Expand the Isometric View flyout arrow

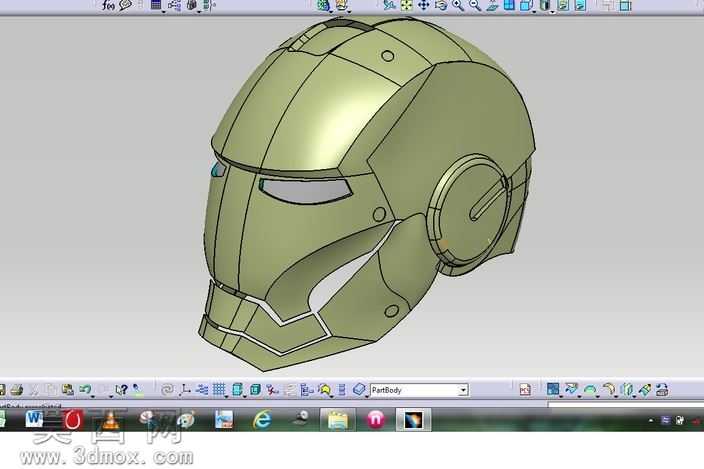click(x=534, y=12)
